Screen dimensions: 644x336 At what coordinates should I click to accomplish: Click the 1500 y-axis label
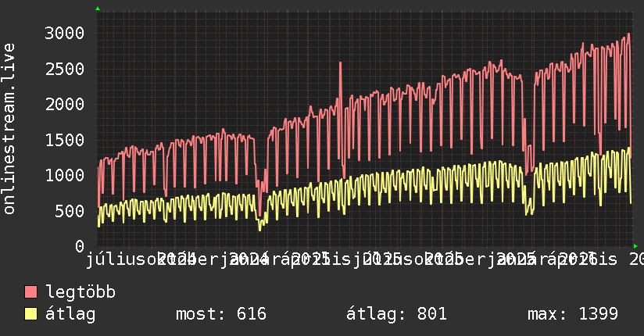pos(65,140)
